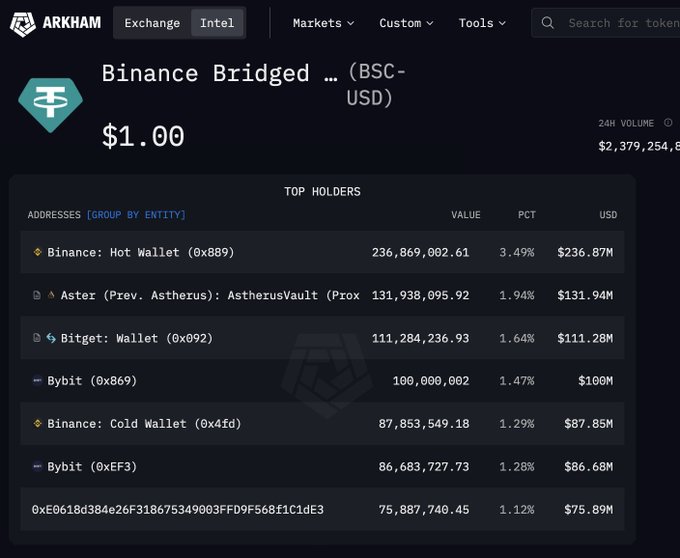Click the Binance icon beside Cold Wallet
680x558 pixels.
[38, 423]
